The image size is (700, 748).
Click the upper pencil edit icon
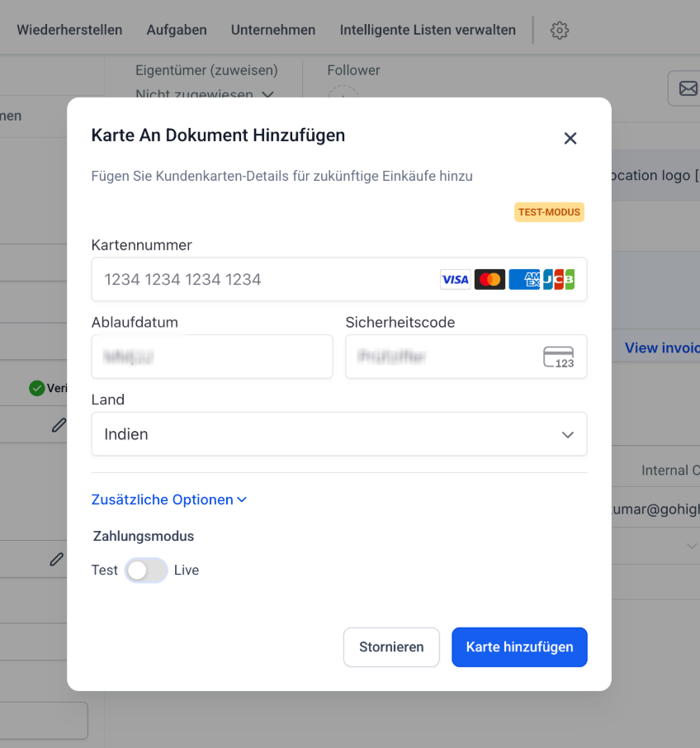[59, 424]
